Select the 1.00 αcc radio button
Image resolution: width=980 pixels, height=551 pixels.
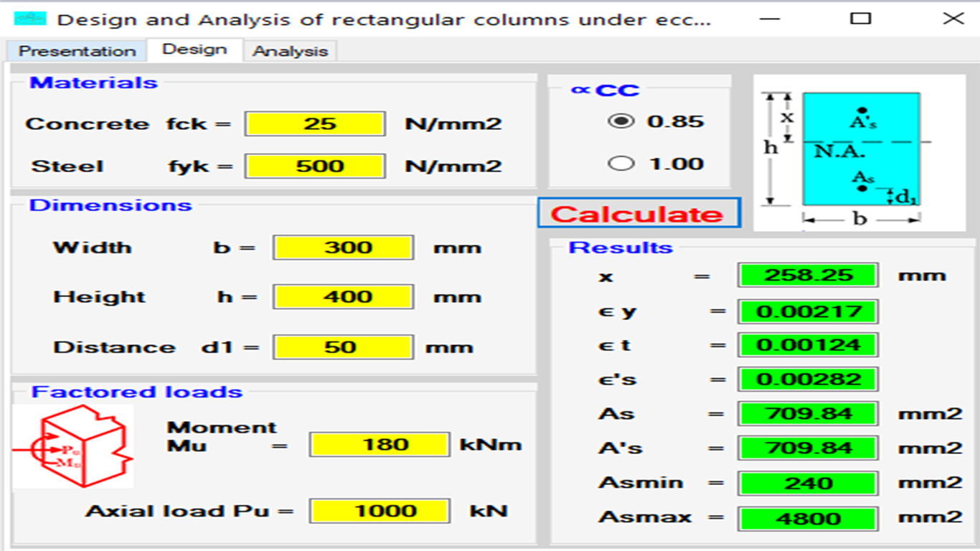(x=621, y=164)
